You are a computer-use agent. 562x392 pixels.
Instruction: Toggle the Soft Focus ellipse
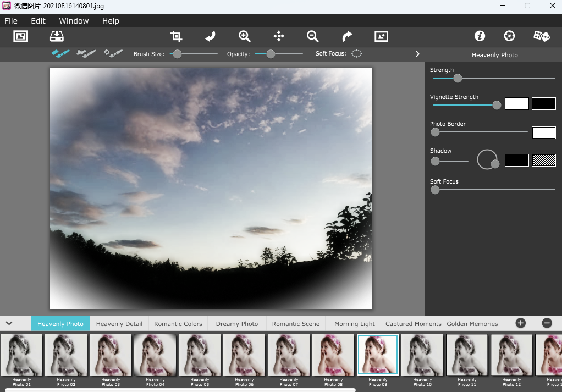click(x=357, y=54)
